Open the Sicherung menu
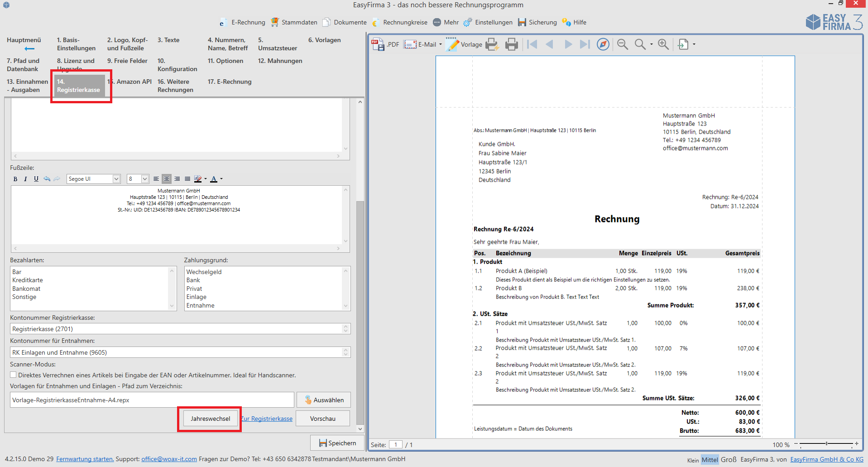Image resolution: width=868 pixels, height=467 pixels. 537,22
